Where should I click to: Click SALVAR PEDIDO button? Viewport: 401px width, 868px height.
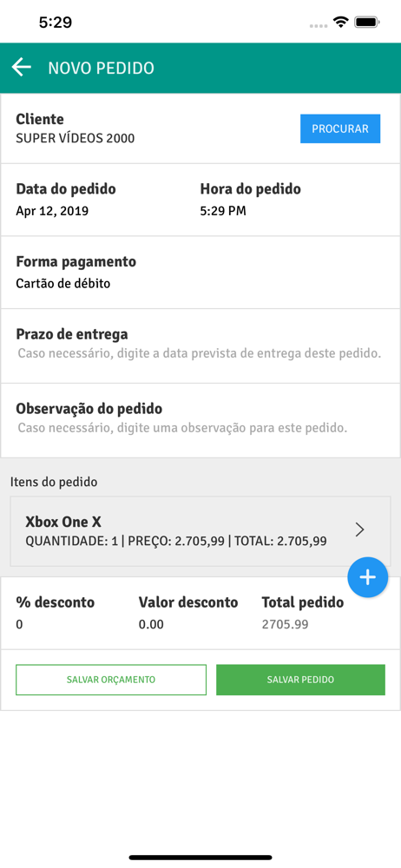(300, 680)
